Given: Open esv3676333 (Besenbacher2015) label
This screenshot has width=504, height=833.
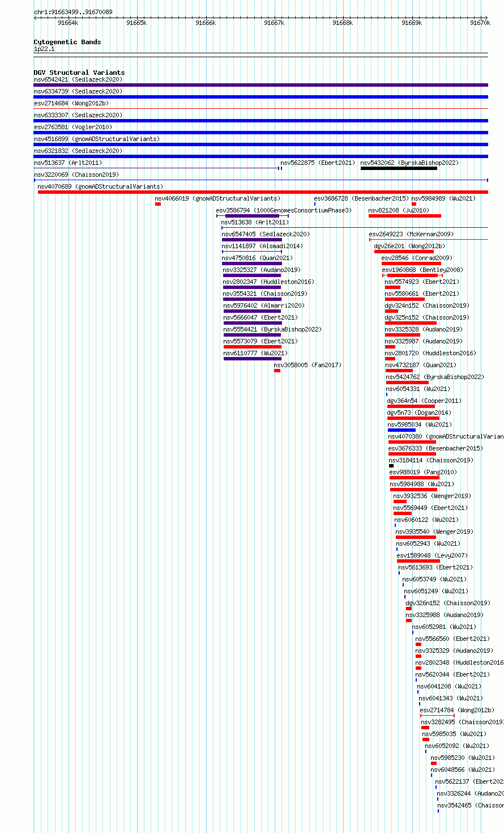Looking at the screenshot, I should click(435, 449).
